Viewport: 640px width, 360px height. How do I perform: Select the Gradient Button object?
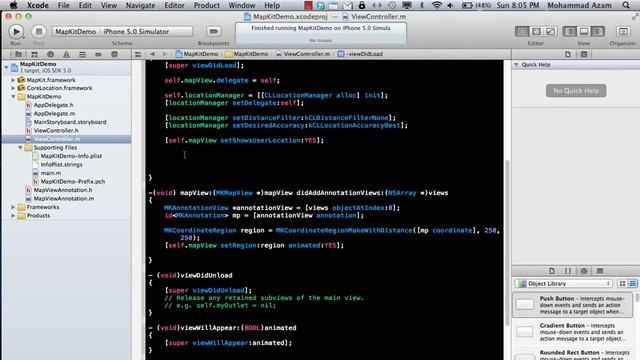(573, 332)
